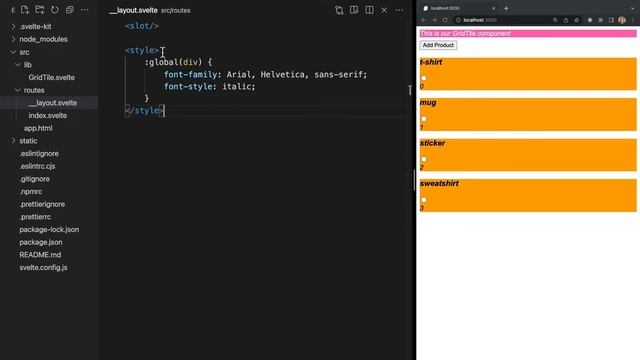Click the browser address bar URL

480,20
